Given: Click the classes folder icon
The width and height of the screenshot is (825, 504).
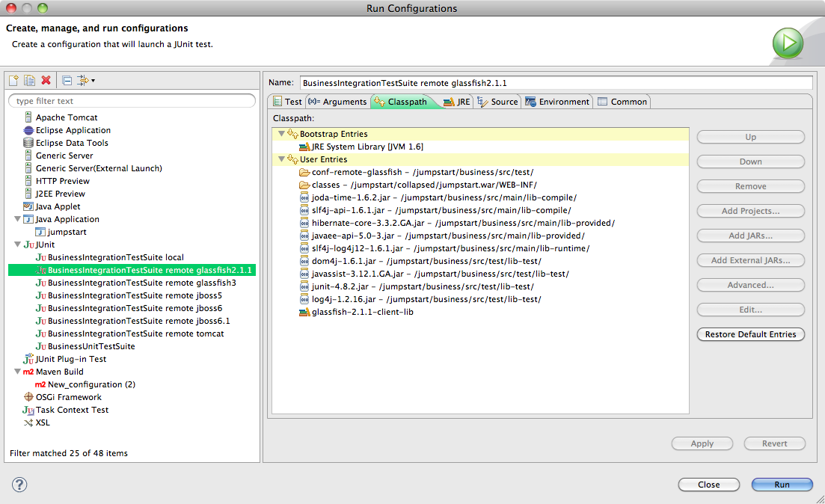Looking at the screenshot, I should [x=304, y=185].
